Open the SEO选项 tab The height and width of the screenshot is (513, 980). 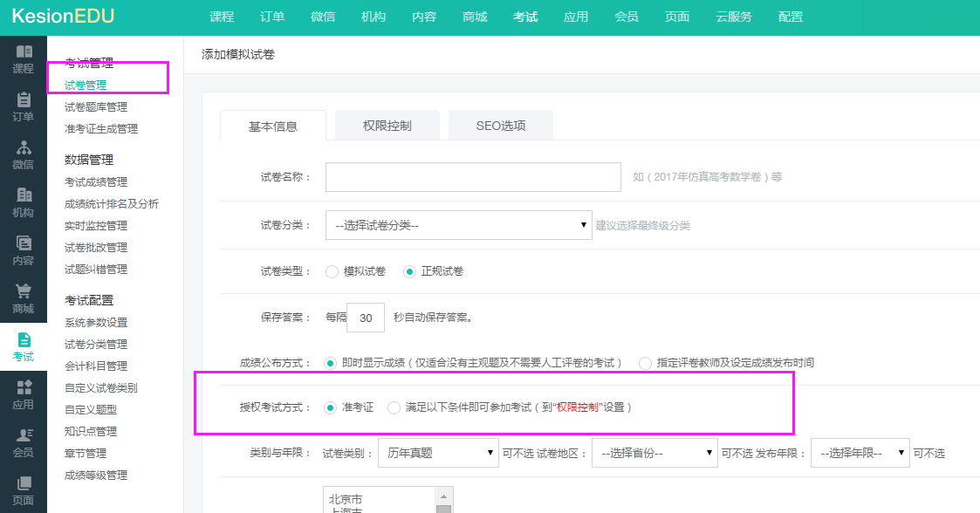tap(500, 126)
